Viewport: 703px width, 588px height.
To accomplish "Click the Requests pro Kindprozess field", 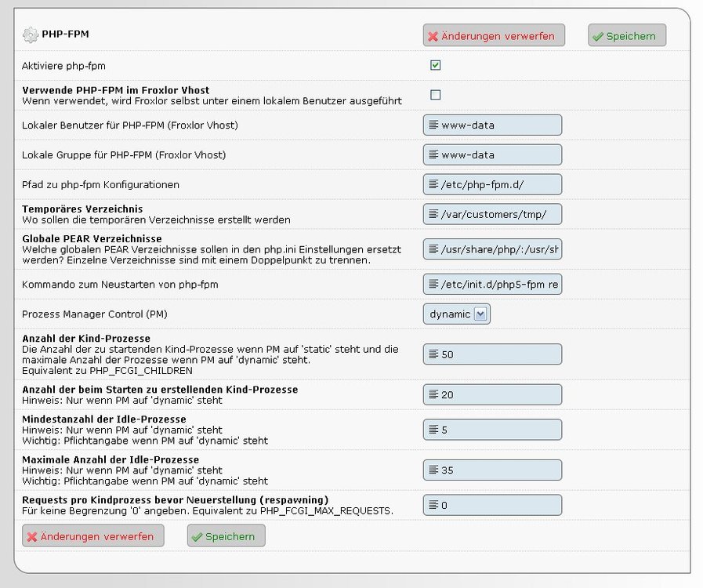I will (499, 506).
